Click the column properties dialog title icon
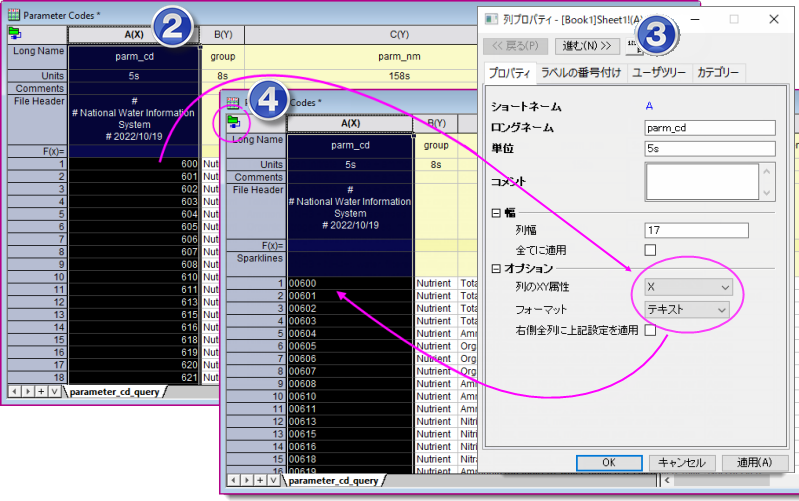This screenshot has height=501, width=799. coord(491,19)
